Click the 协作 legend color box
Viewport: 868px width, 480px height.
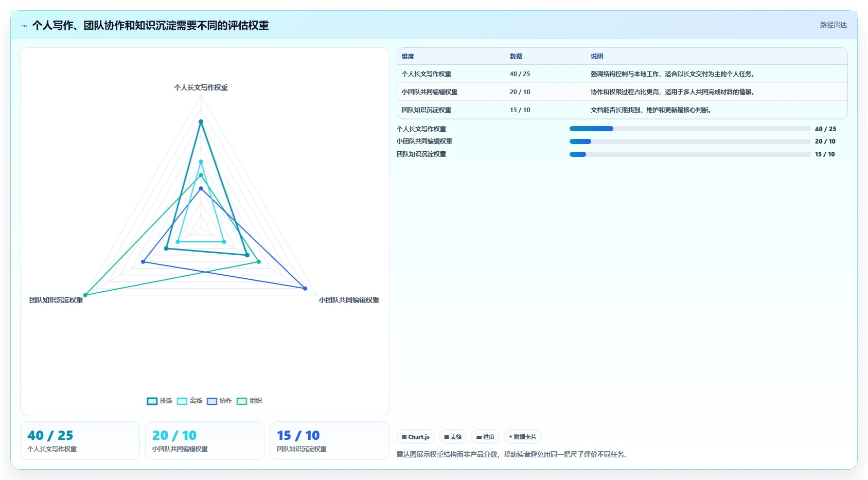212,401
